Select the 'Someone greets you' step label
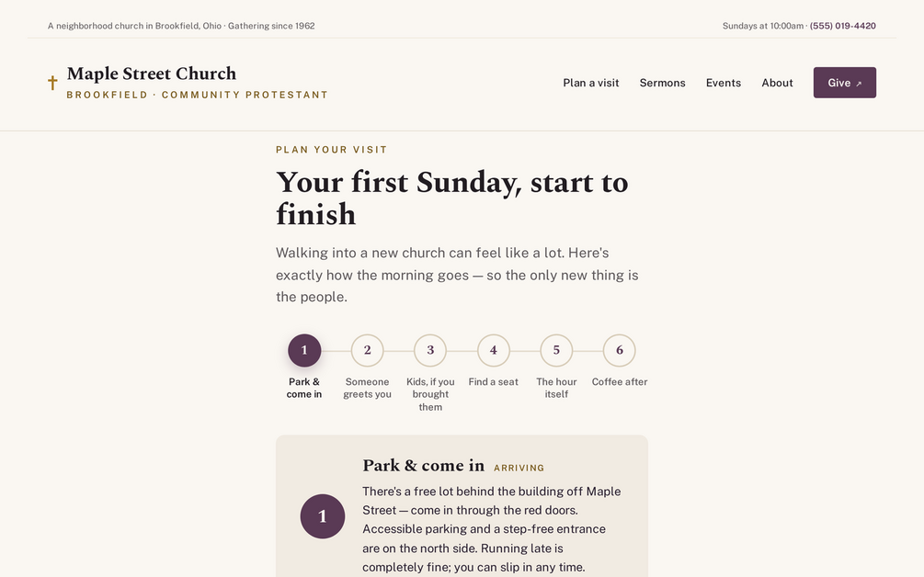The height and width of the screenshot is (577, 924). pos(367,388)
